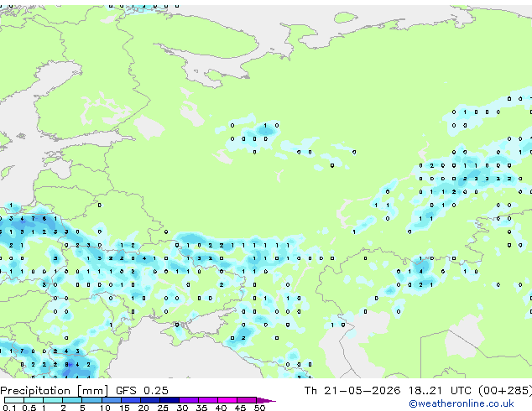This screenshot has height=411, width=532.
Task: Click the '35' legend scale label
Action: [x=201, y=408]
